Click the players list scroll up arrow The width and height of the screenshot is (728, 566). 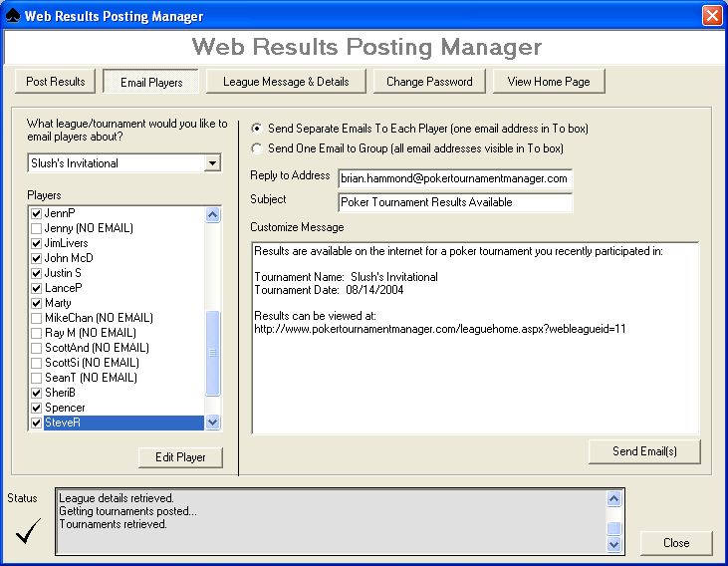[x=213, y=214]
